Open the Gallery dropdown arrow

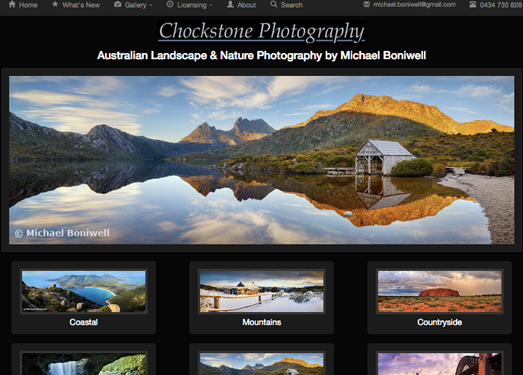pyautogui.click(x=150, y=5)
